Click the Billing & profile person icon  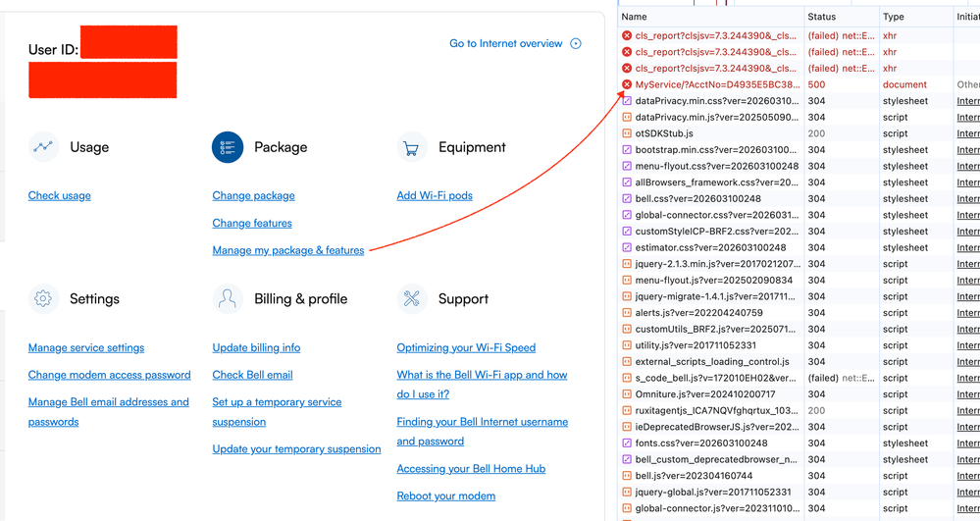[x=228, y=299]
